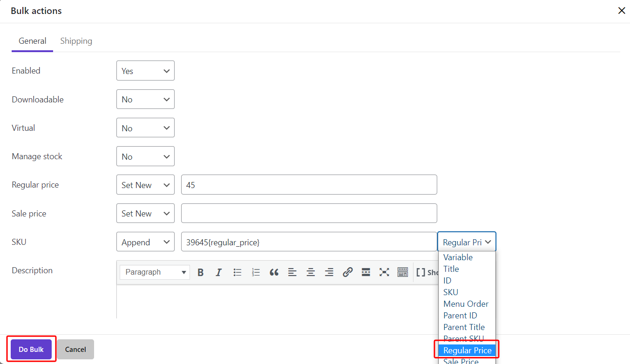630x364 pixels.
Task: Open Sale price operation dropdown
Action: 145,213
